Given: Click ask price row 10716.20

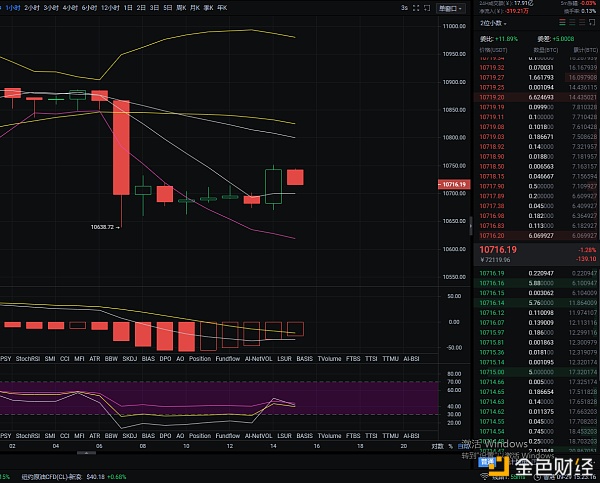Looking at the screenshot, I should pyautogui.click(x=535, y=235).
